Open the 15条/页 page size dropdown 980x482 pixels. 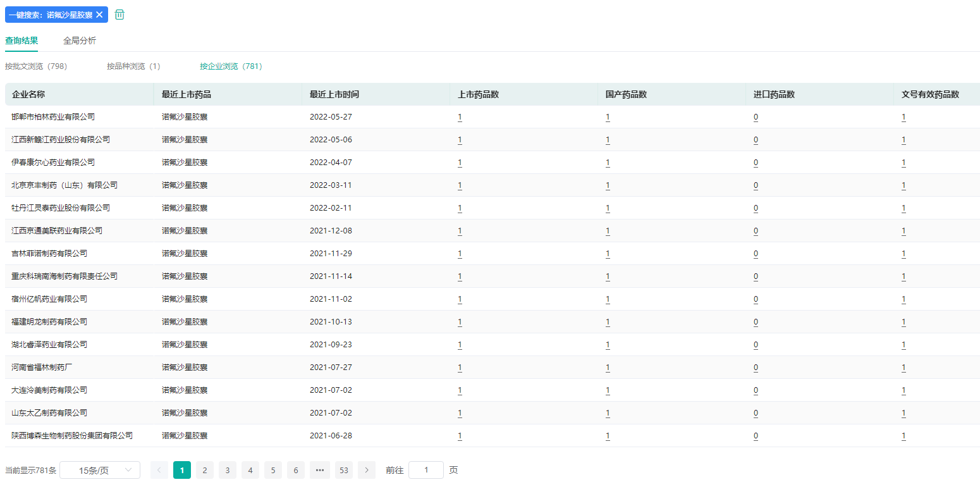[x=100, y=470]
